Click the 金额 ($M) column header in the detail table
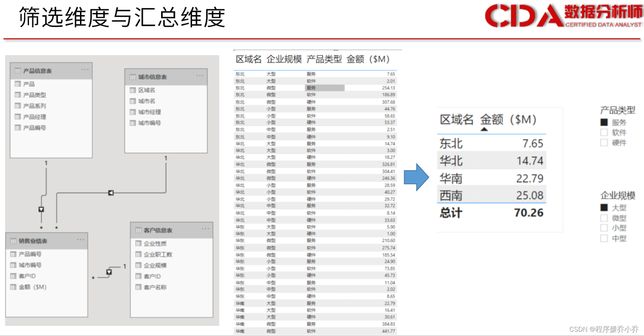The image size is (644, 336). tap(368, 59)
